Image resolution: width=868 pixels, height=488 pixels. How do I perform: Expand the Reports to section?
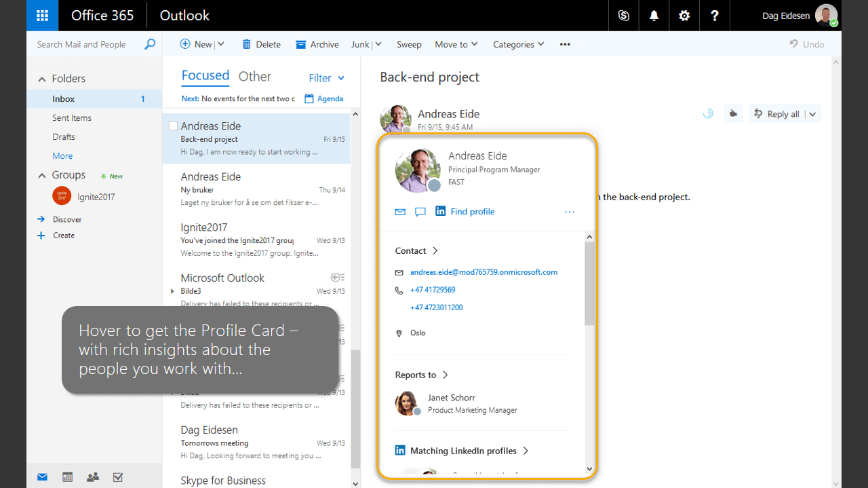coord(446,375)
